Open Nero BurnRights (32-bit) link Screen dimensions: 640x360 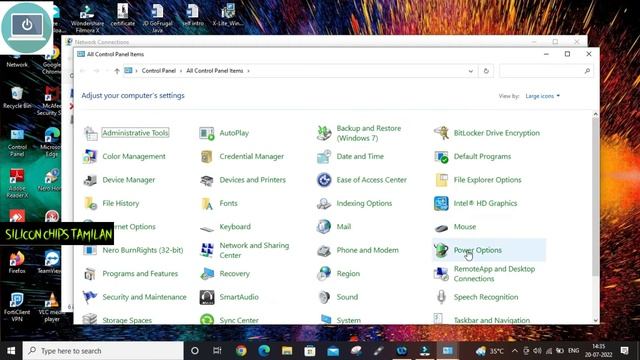[x=142, y=250]
